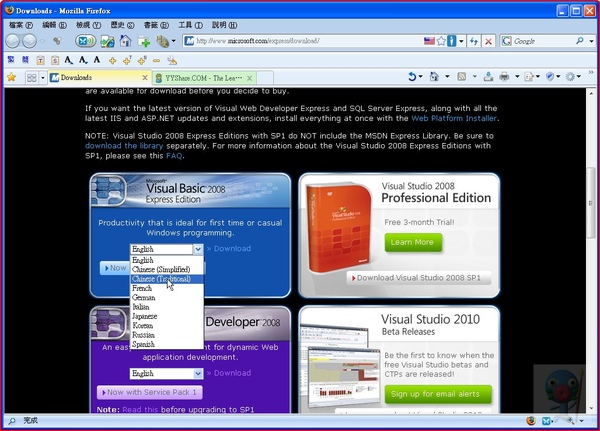Click the magnifier icon at status bar left
Screen dimensions: 600x431
[x=12, y=421]
